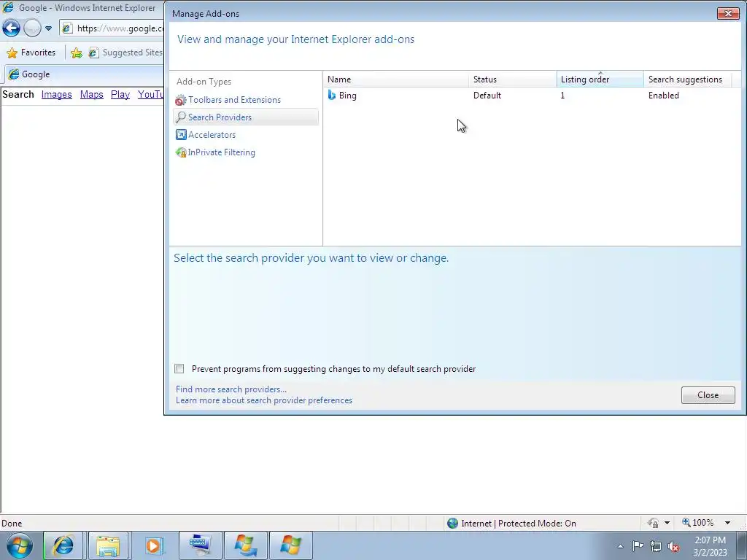Show hidden tray icons arrow
This screenshot has height=560, width=747.
coord(620,546)
